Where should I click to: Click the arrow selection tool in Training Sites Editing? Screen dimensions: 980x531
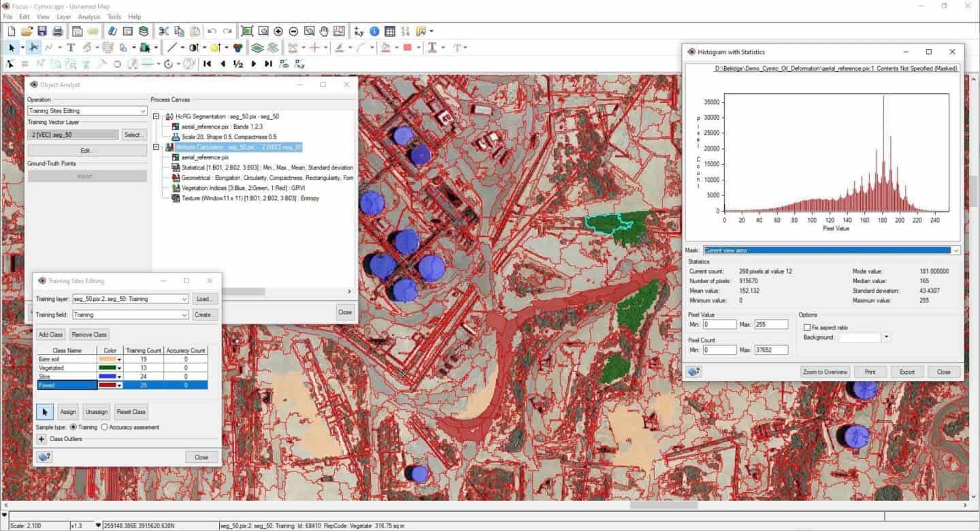tap(44, 412)
